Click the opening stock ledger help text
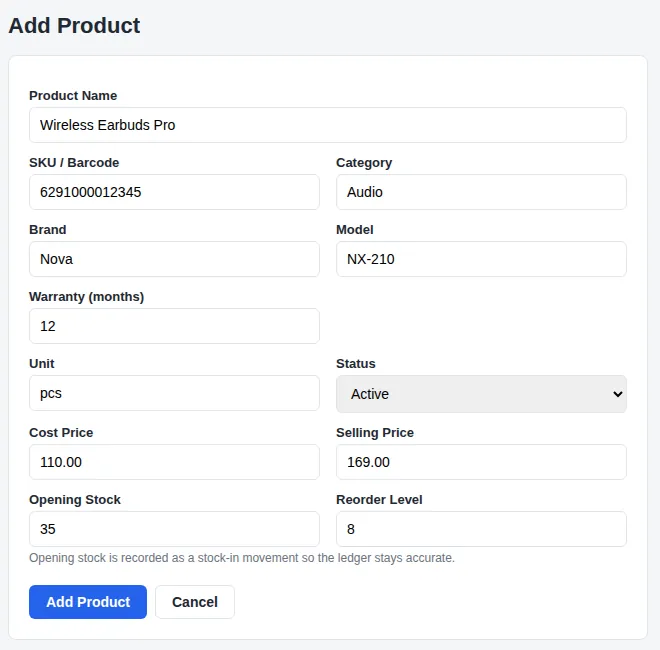This screenshot has width=660, height=650. 242,558
